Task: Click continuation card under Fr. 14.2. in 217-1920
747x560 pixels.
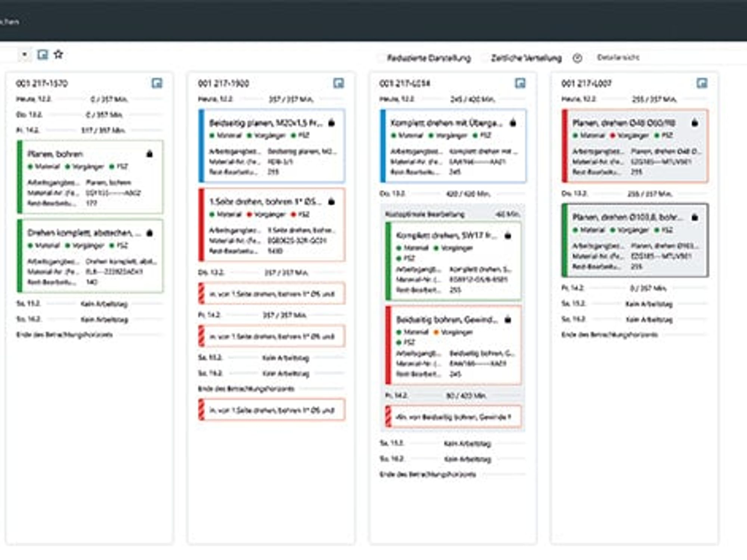Action: click(x=272, y=336)
